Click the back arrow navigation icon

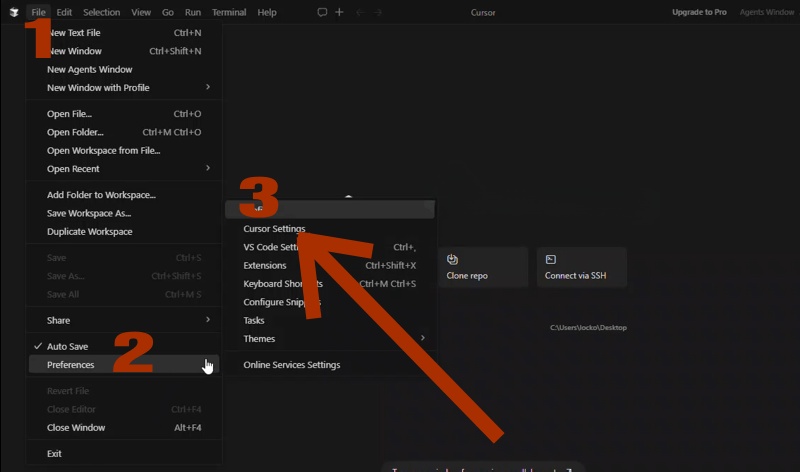tap(360, 12)
